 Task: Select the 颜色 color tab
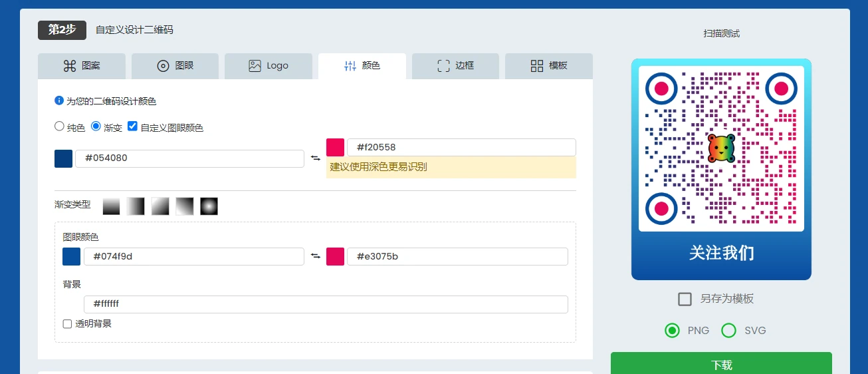click(x=362, y=66)
